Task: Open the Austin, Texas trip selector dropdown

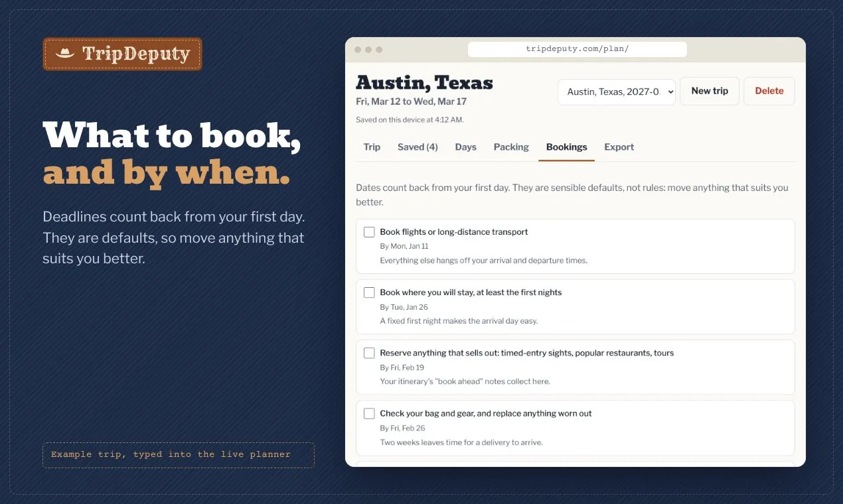Action: pyautogui.click(x=617, y=92)
